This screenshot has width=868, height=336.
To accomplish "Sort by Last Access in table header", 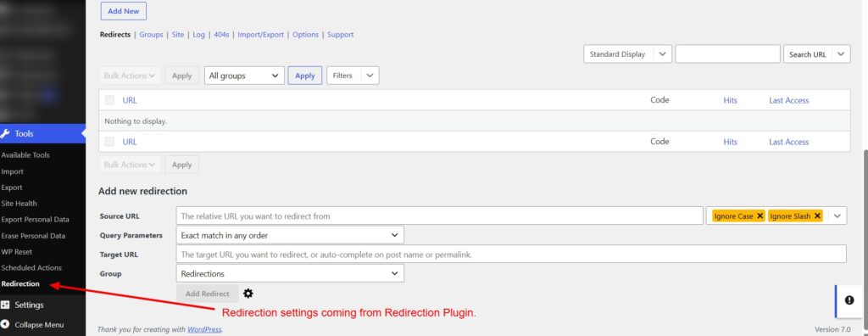I will point(789,100).
